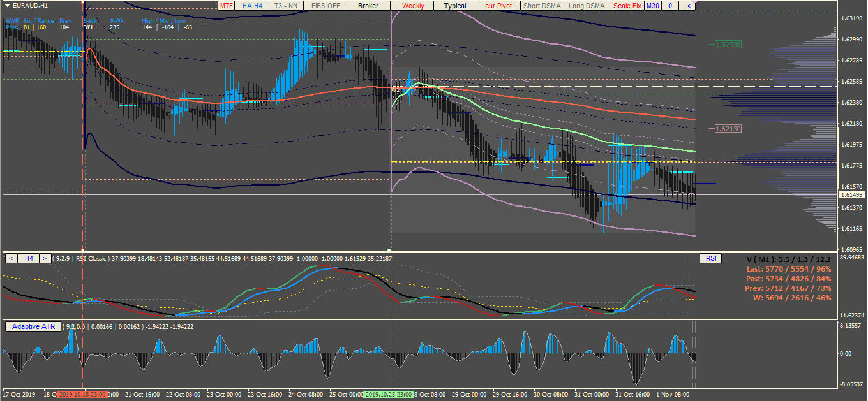The image size is (868, 401).
Task: Click the 1.62130 price label
Action: click(727, 129)
